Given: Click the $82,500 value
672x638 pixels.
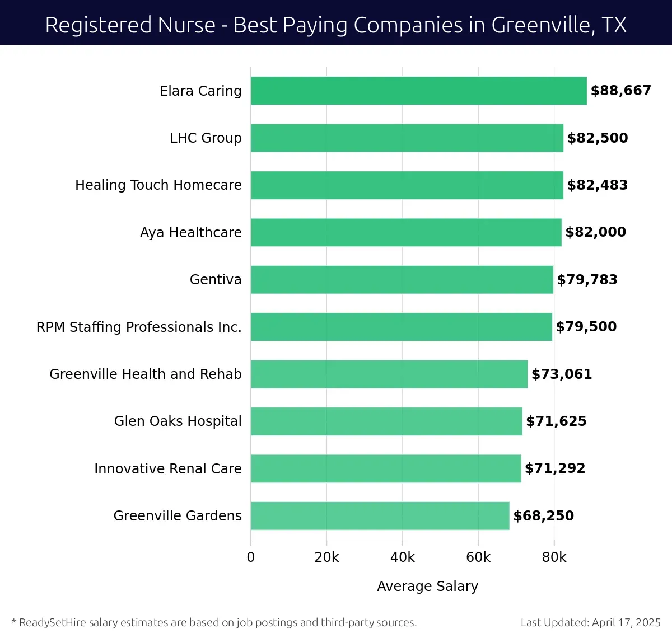Looking at the screenshot, I should click(598, 138).
